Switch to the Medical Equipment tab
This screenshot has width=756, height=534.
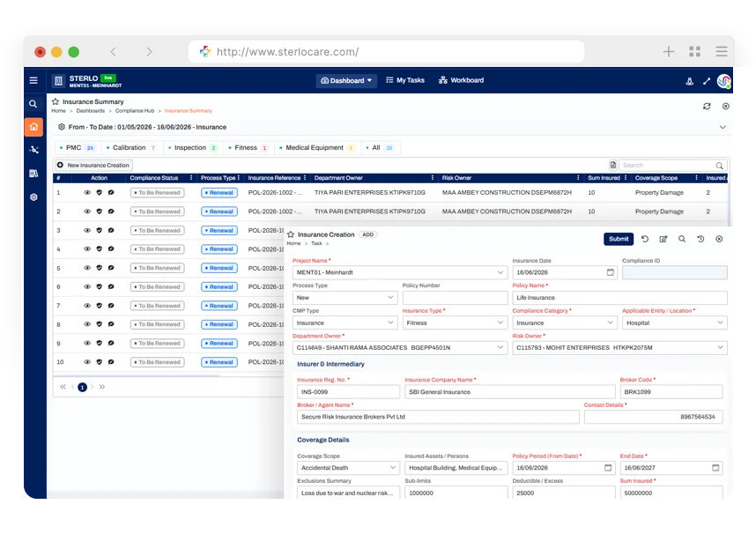316,148
